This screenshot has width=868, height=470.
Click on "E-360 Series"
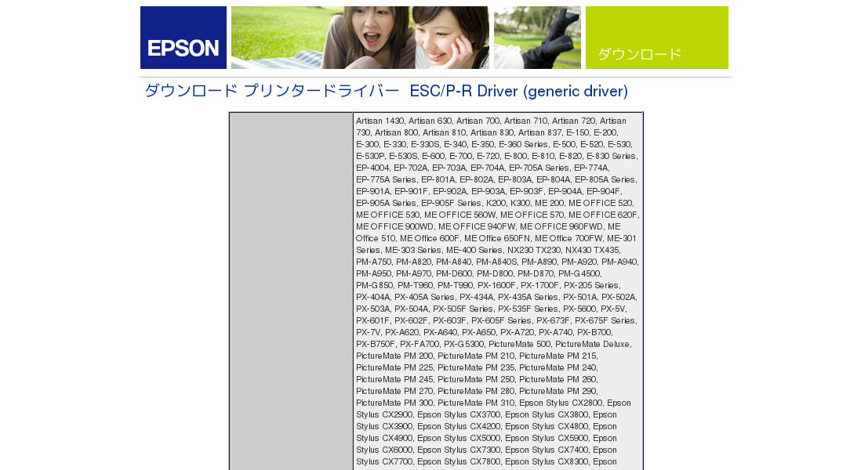(x=522, y=144)
